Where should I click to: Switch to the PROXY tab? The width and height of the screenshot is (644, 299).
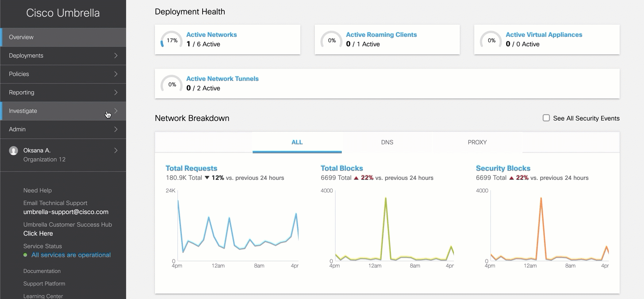click(477, 143)
